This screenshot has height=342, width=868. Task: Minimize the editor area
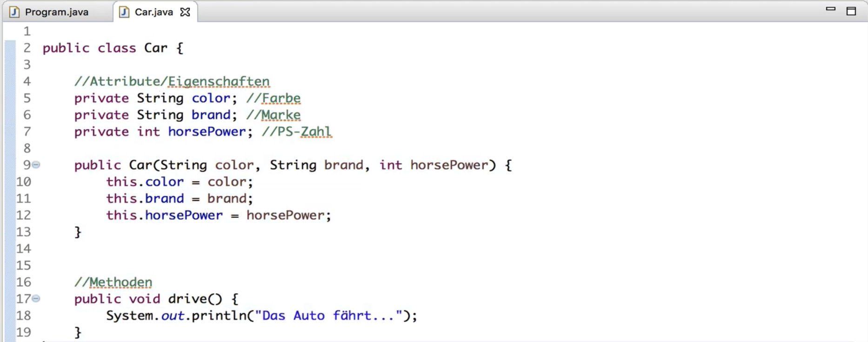(831, 9)
